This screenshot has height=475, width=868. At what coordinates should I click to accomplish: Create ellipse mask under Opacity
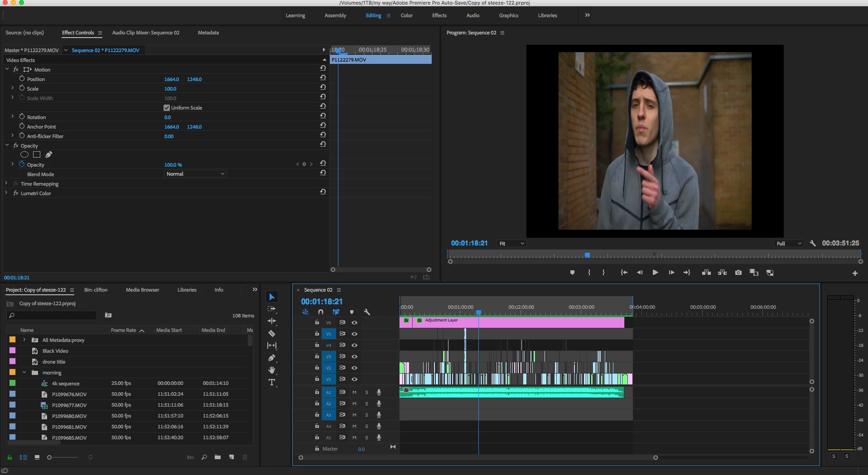pyautogui.click(x=24, y=155)
